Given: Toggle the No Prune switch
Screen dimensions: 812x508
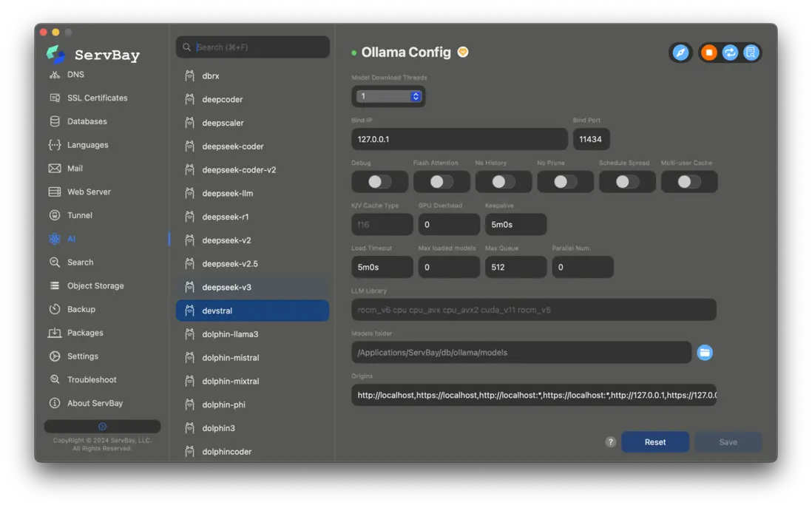Looking at the screenshot, I should [x=566, y=182].
